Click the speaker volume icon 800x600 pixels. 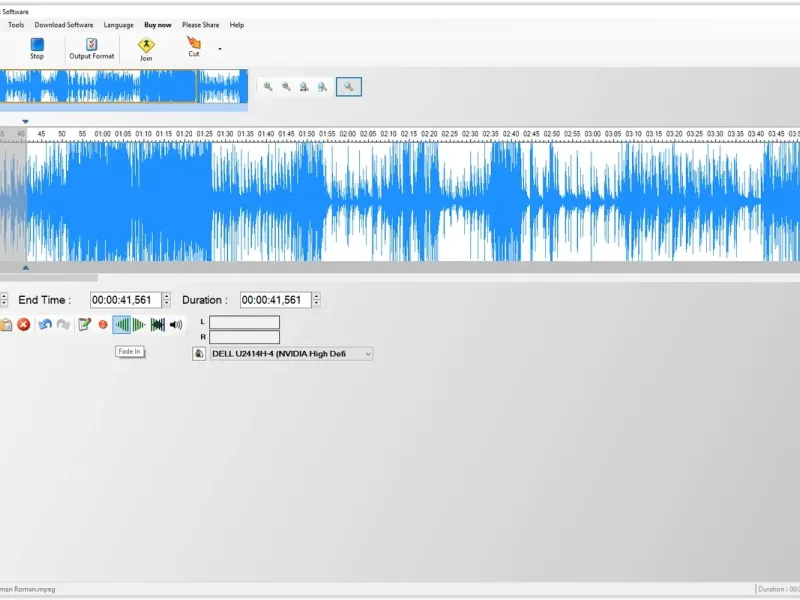[176, 324]
